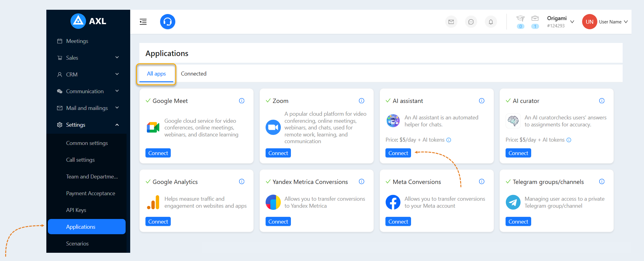Open the User Name dropdown arrow
This screenshot has height=261, width=644.
[x=626, y=22]
